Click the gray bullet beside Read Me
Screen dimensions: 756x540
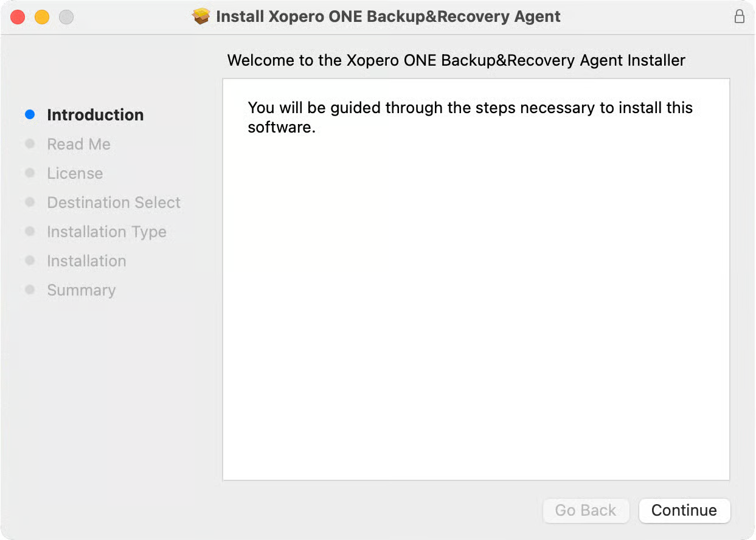click(30, 144)
